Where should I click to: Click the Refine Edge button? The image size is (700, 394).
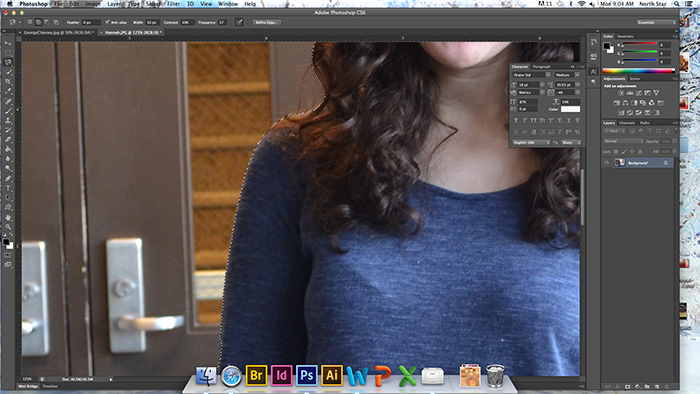[x=267, y=22]
